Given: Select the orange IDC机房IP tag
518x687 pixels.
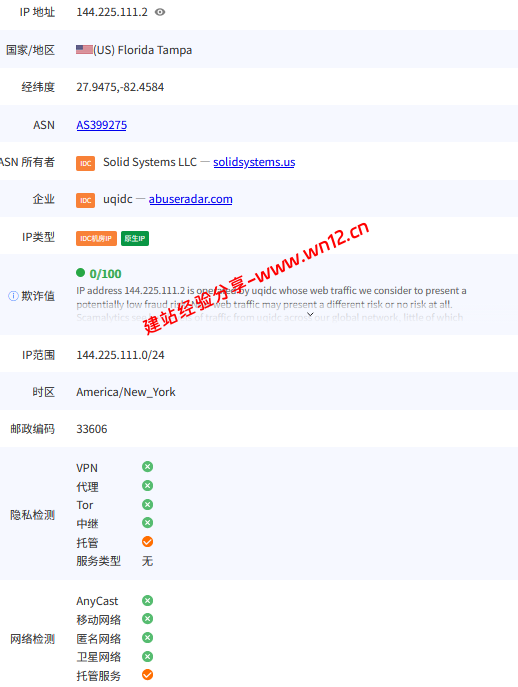Looking at the screenshot, I should (x=96, y=238).
